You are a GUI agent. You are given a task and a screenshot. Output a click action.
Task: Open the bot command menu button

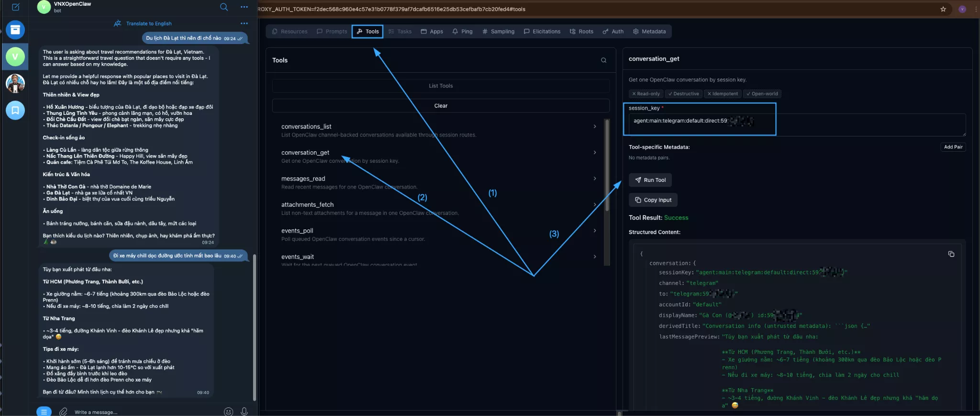[x=44, y=412]
